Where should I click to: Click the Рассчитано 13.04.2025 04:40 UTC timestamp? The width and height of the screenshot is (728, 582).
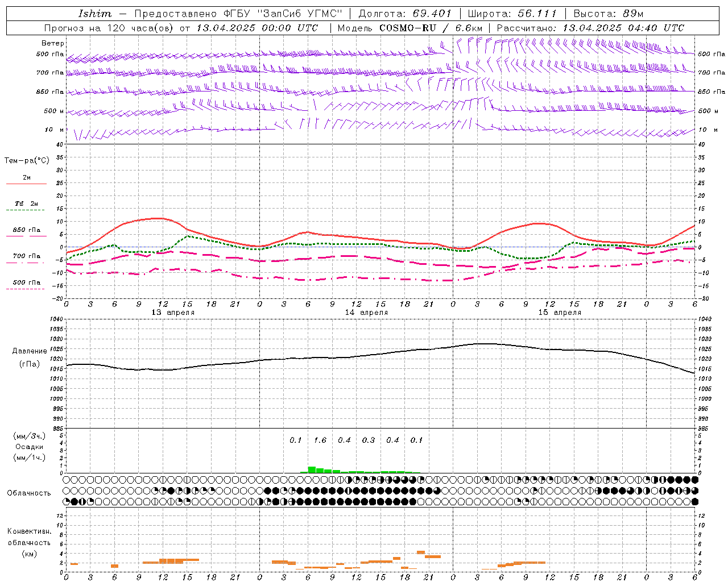coord(590,28)
